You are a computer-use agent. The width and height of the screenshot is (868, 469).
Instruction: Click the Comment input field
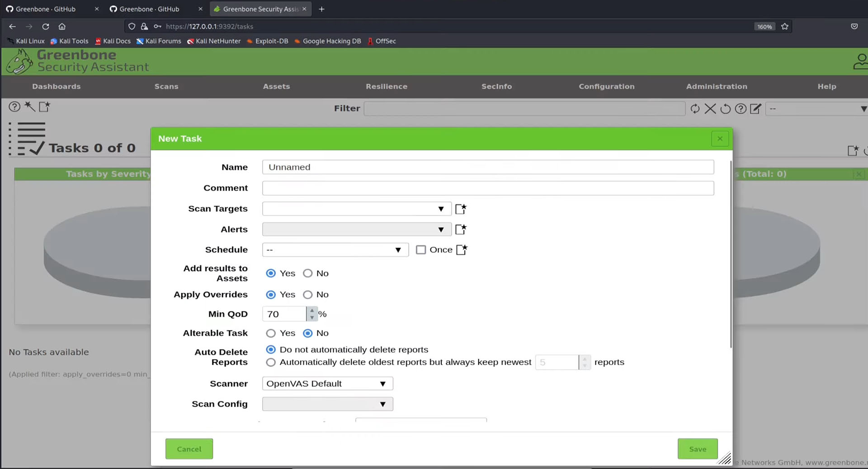pos(488,188)
